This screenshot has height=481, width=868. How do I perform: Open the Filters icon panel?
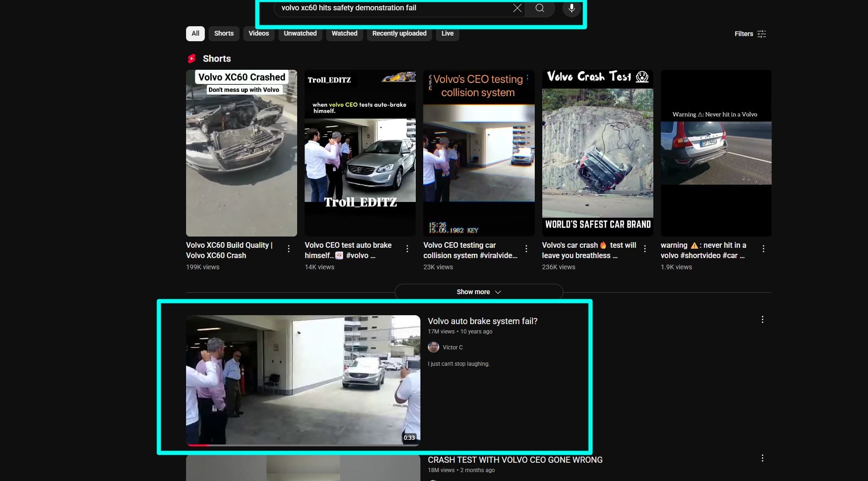[762, 34]
